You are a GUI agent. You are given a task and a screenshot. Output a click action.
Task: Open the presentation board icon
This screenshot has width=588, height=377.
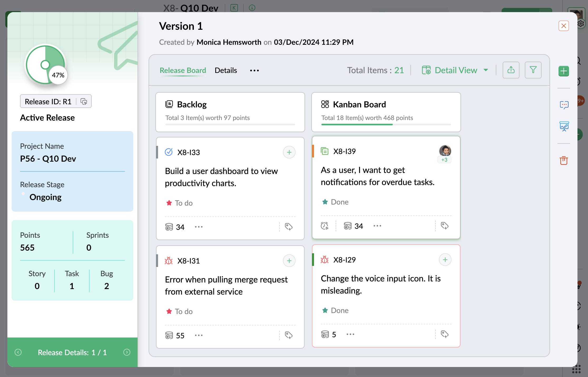[x=564, y=126]
